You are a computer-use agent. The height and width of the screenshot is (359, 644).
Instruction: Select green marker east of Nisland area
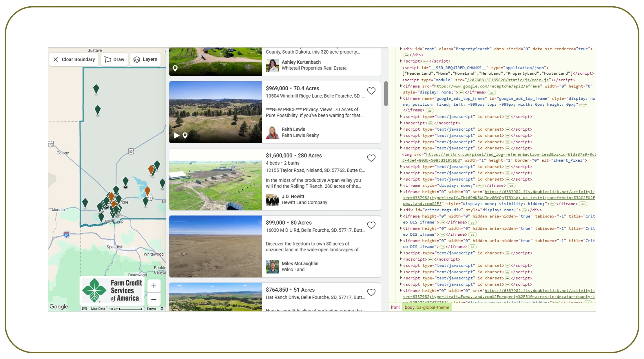162,183
